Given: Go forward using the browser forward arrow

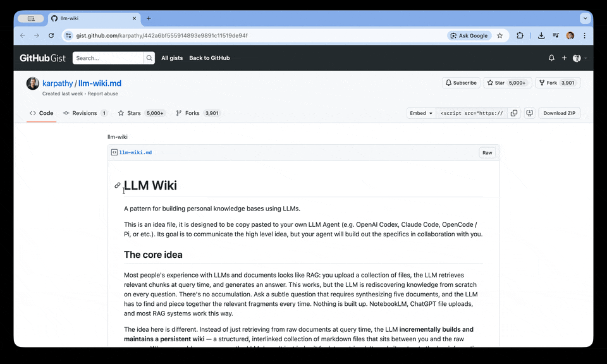Looking at the screenshot, I should pos(37,35).
